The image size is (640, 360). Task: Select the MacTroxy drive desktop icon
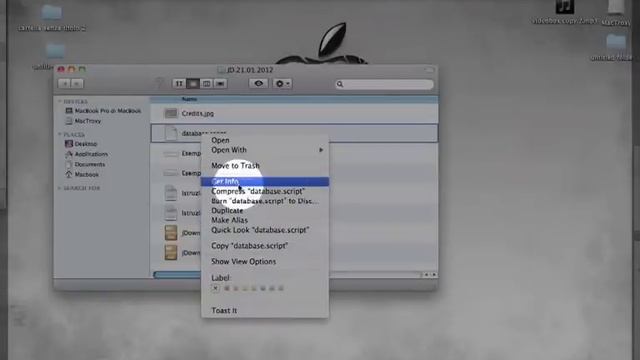(616, 13)
